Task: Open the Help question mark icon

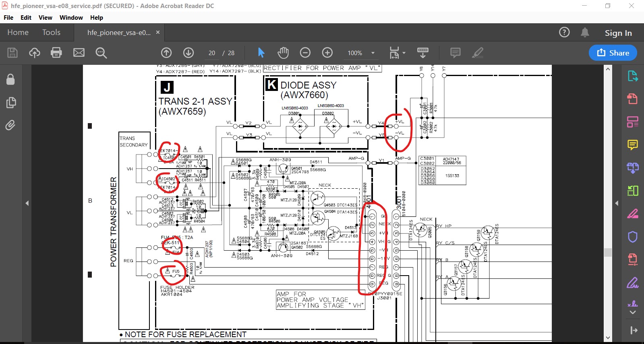Action: (564, 32)
